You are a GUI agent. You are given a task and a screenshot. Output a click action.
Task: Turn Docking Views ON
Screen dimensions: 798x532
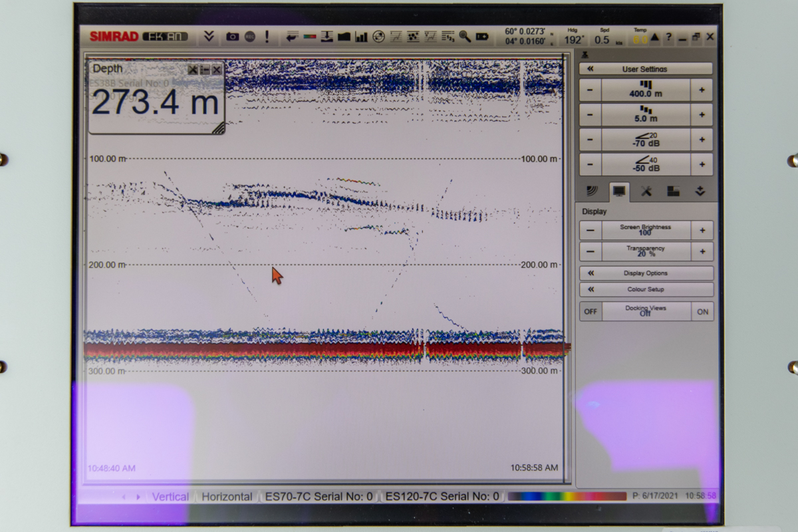702,311
